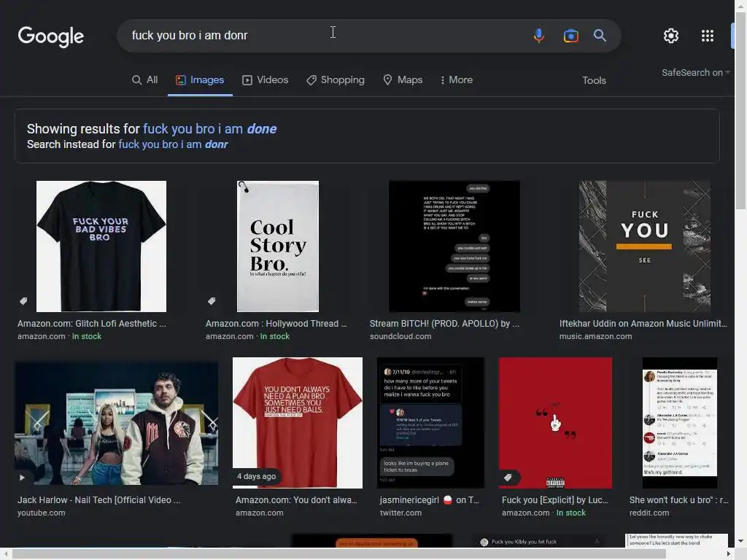Viewport: 747px width, 560px height.
Task: Switch to the All results tab
Action: 145,80
